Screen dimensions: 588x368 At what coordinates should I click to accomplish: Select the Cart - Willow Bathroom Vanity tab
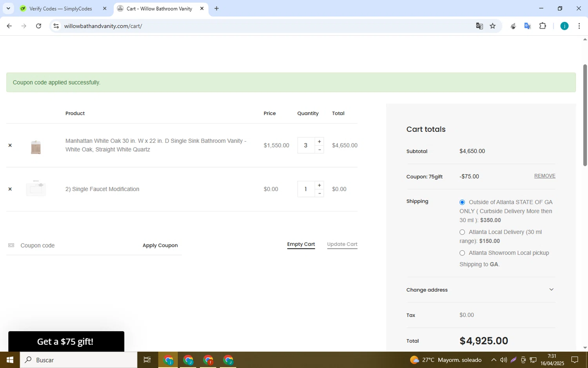[x=159, y=9]
